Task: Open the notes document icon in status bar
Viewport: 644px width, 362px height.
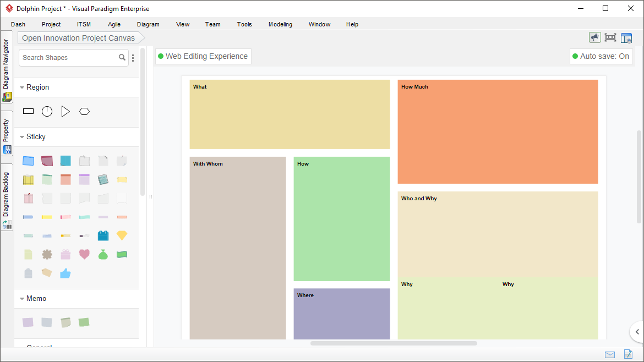Action: point(628,354)
